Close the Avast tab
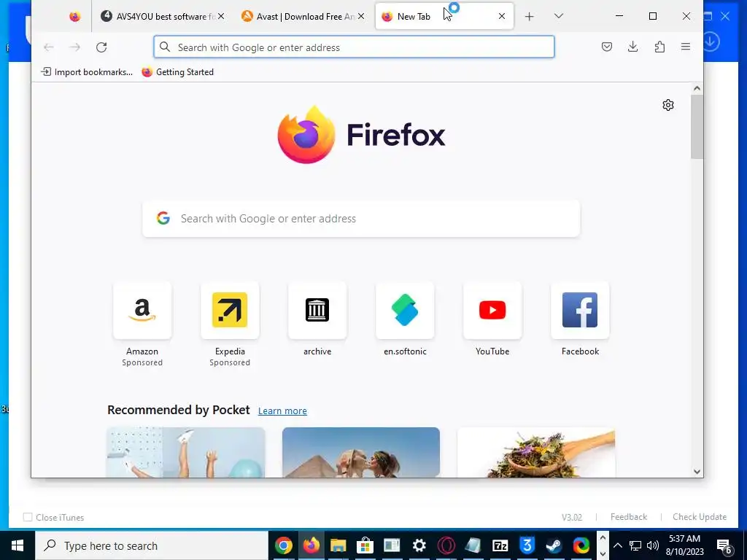The width and height of the screenshot is (747, 560). coord(361,17)
